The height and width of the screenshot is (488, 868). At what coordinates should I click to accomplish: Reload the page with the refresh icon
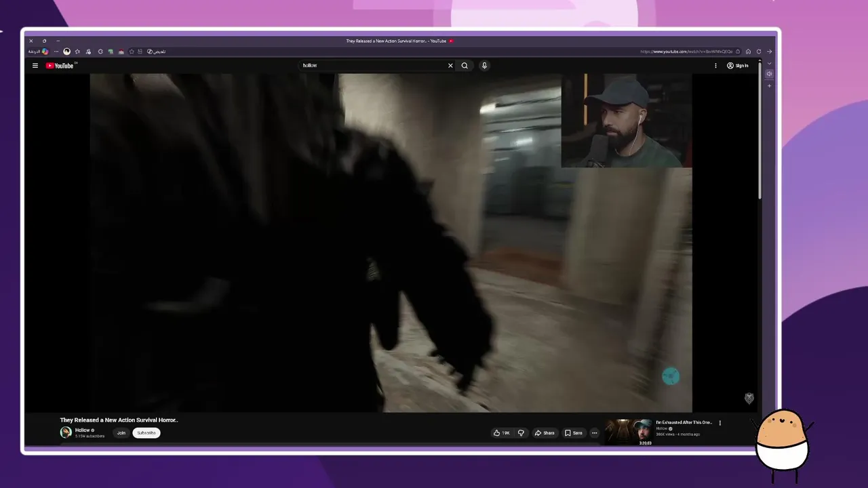(x=759, y=52)
